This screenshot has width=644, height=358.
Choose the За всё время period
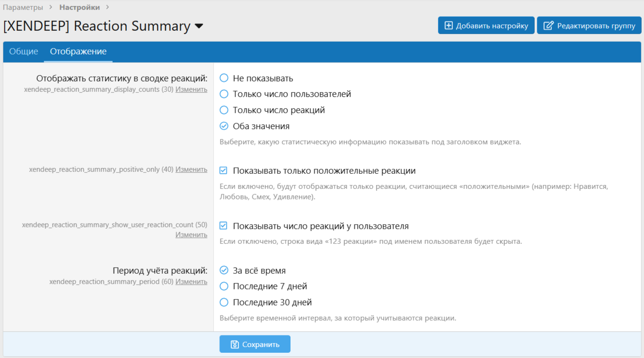tap(224, 270)
